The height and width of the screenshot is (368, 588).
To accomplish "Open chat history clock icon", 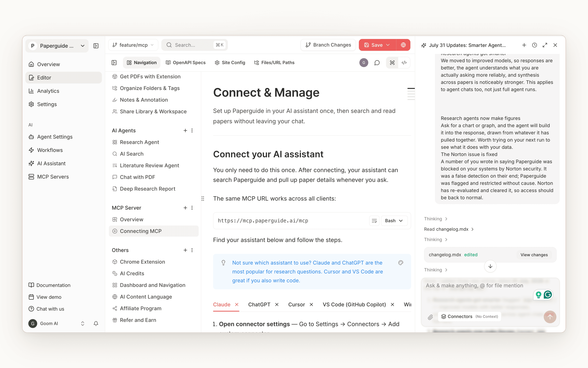I will pos(535,45).
